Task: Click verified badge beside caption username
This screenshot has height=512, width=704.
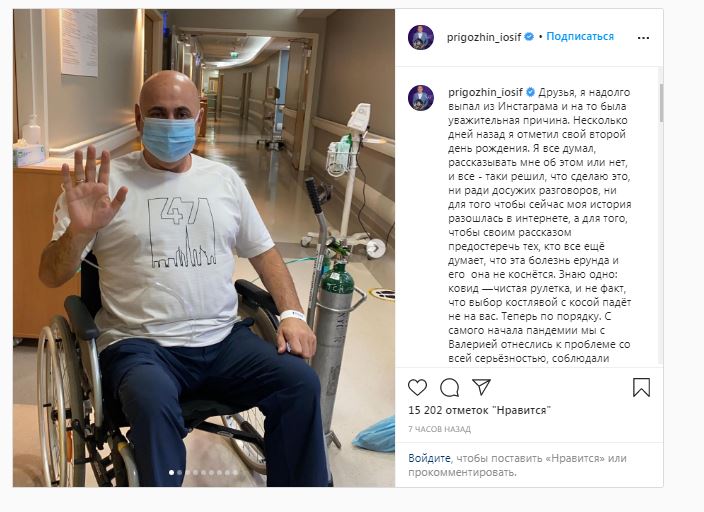Action: point(530,92)
